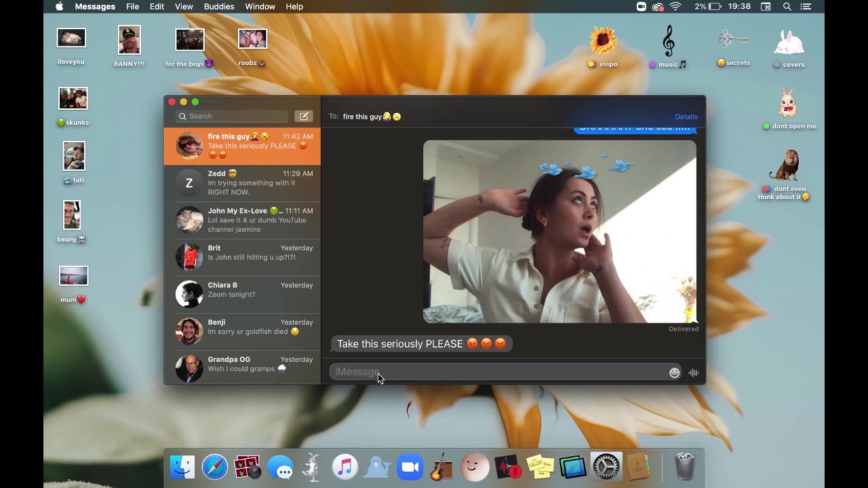Open Stickies from the Dock
868x488 pixels.
540,467
